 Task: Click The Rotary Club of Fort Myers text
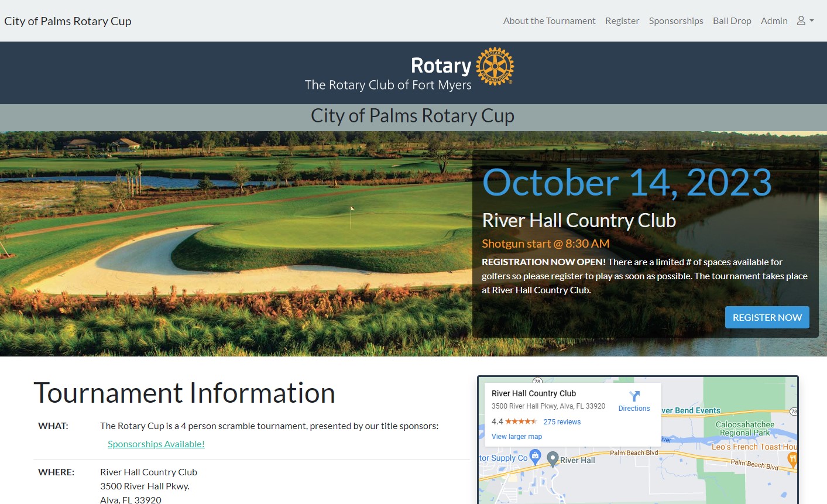[388, 85]
